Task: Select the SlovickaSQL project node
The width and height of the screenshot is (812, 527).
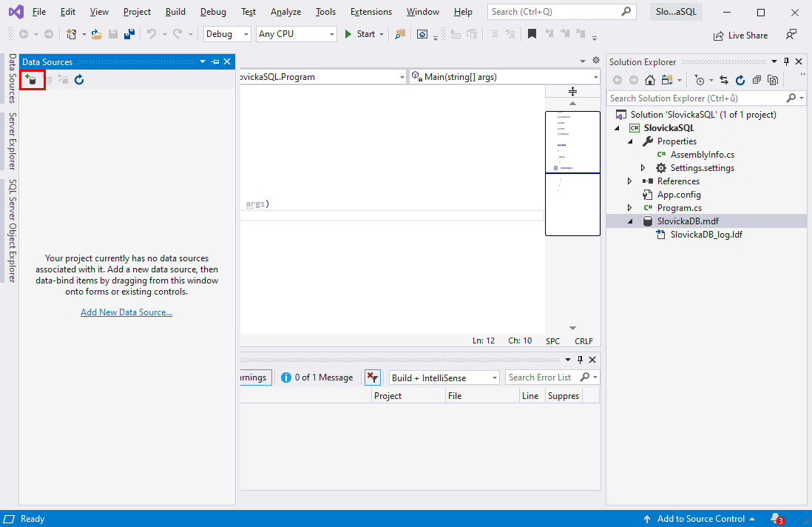Action: coord(669,128)
